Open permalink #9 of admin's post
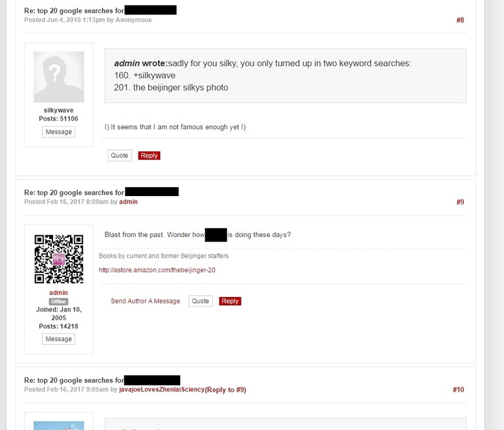 click(x=460, y=202)
